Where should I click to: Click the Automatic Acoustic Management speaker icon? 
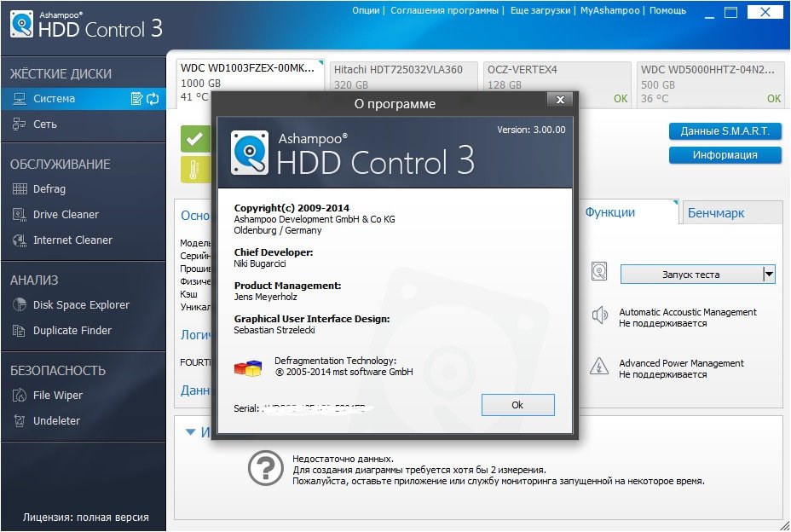(x=599, y=315)
